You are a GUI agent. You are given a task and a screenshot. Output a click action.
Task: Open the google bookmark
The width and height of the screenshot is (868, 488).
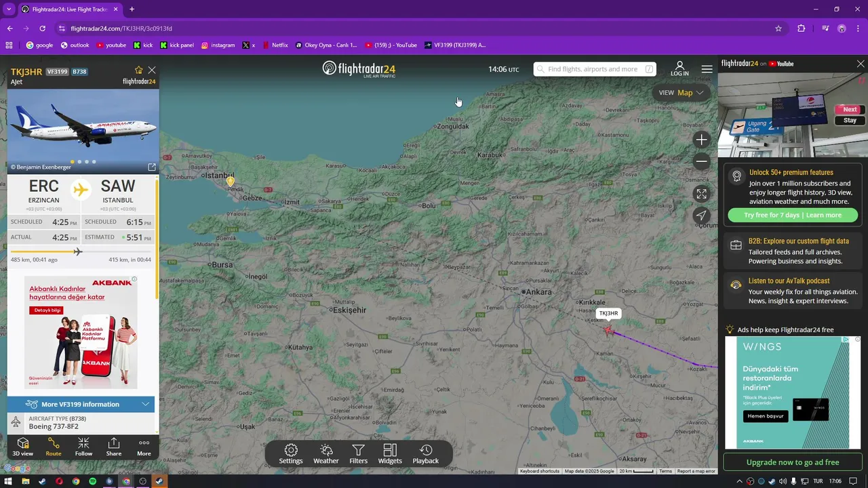point(39,45)
